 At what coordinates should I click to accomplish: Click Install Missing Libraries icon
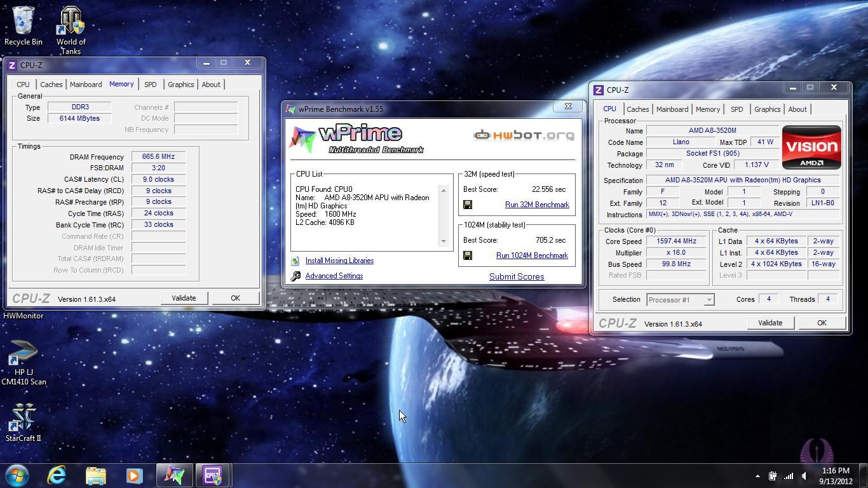click(x=295, y=261)
